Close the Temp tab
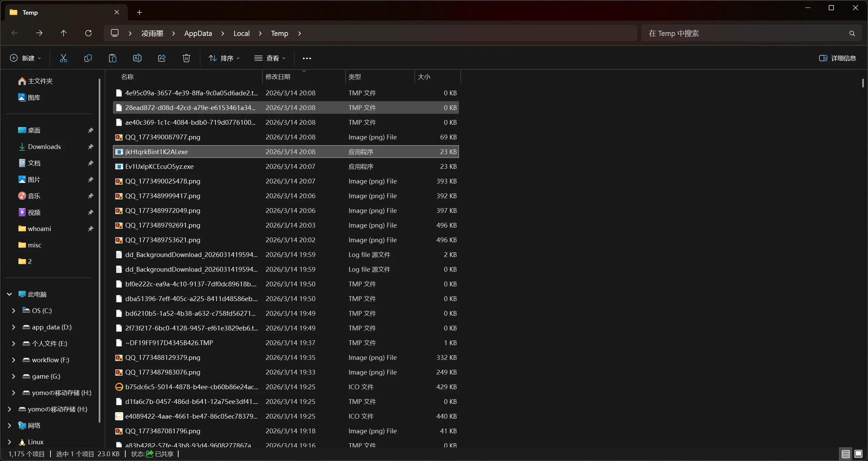868x461 pixels. click(117, 12)
